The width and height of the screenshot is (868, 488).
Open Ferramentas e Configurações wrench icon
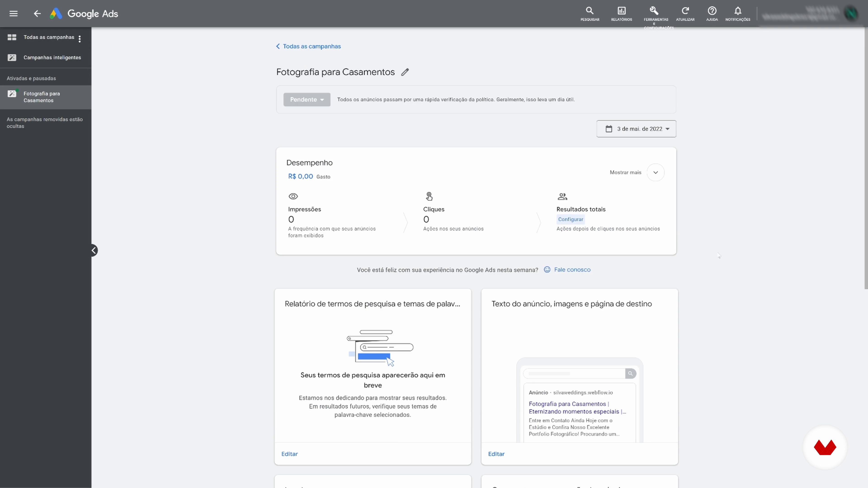654,11
